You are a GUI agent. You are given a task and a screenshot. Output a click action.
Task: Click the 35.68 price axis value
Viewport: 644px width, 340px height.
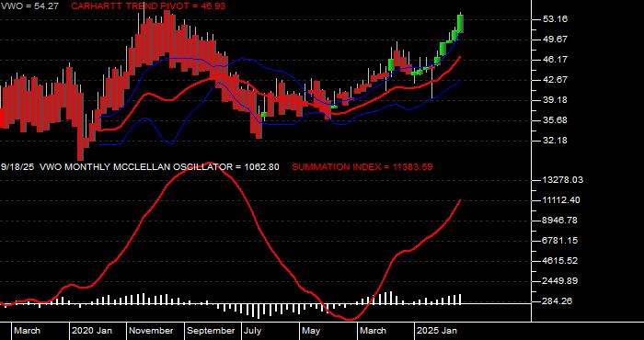click(x=555, y=120)
